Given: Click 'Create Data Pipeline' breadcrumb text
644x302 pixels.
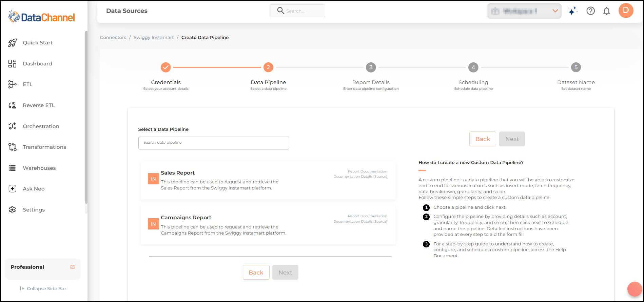Looking at the screenshot, I should tap(205, 37).
